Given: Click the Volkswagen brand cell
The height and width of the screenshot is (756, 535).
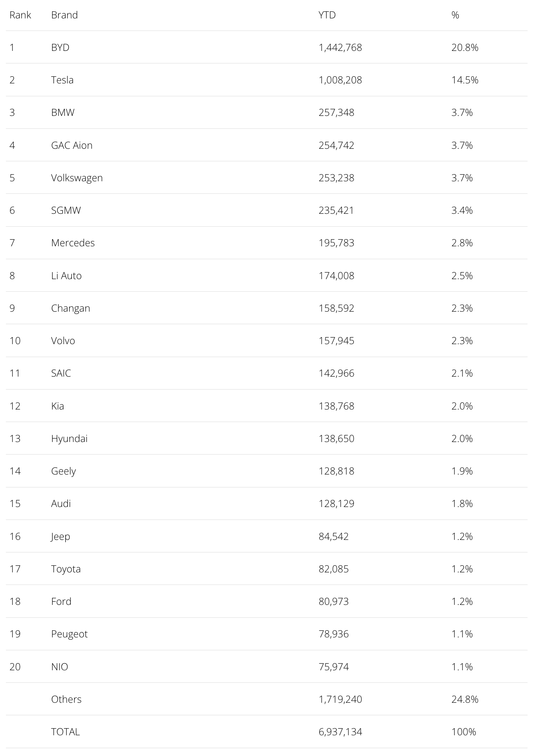Looking at the screenshot, I should [x=77, y=178].
